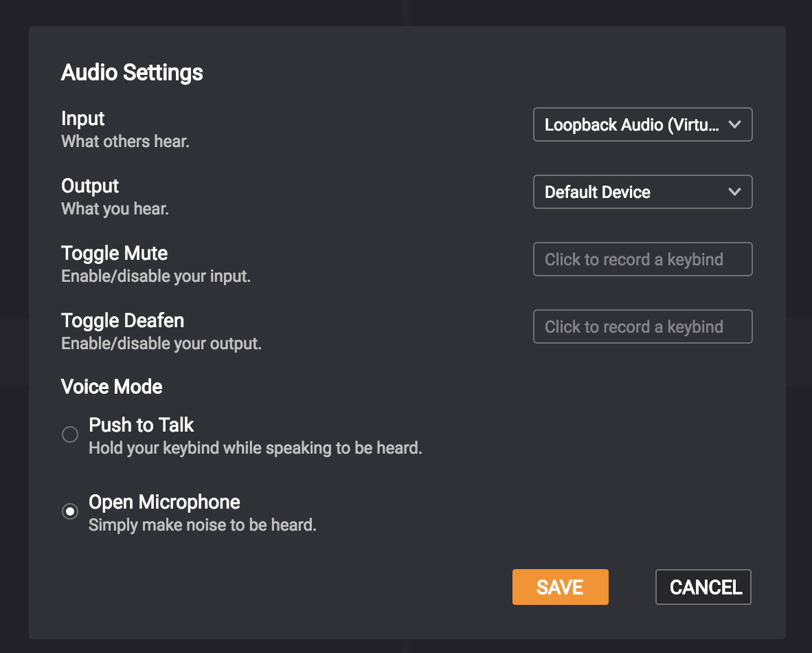Click the "Simply make noise to be heard" description
Image resolution: width=812 pixels, height=653 pixels.
click(x=203, y=526)
